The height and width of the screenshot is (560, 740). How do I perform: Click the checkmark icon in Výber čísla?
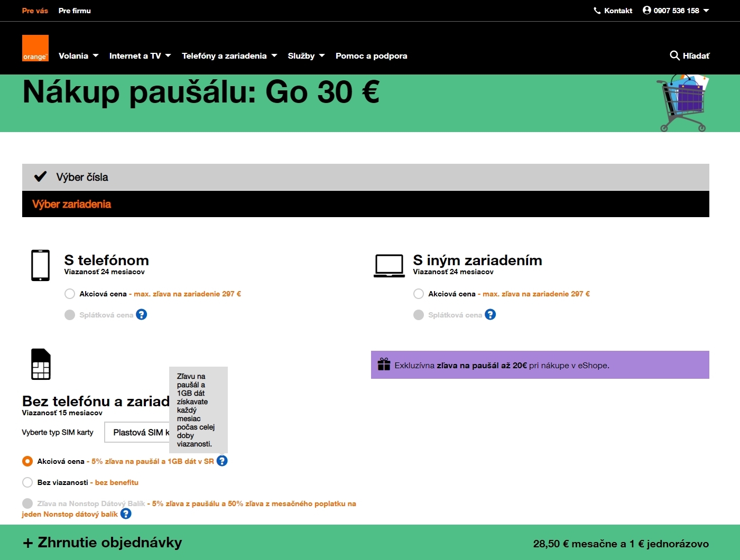coord(40,177)
